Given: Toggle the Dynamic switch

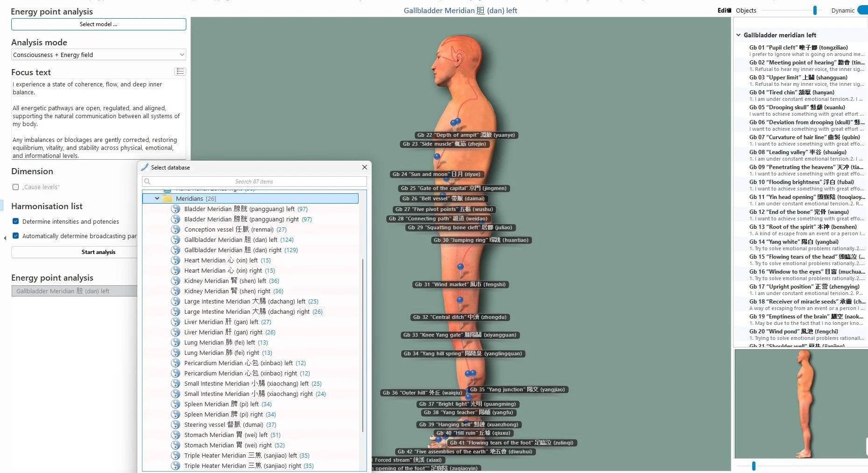Looking at the screenshot, I should click(x=863, y=10).
